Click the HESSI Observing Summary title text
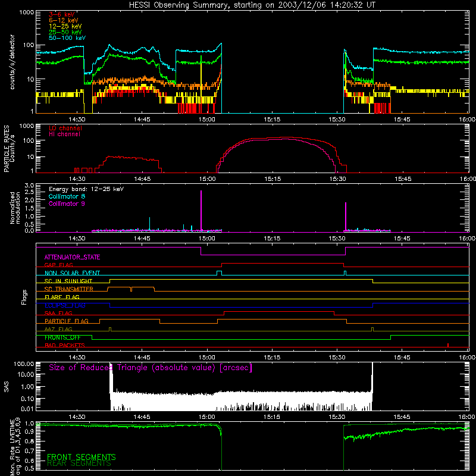The width and height of the screenshot is (476, 476). click(252, 5)
